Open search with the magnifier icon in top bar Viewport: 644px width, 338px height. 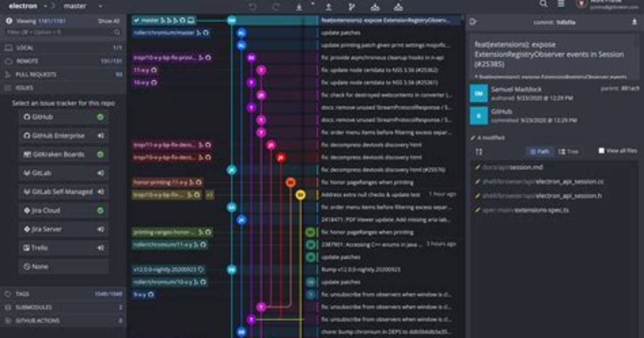[x=543, y=4]
